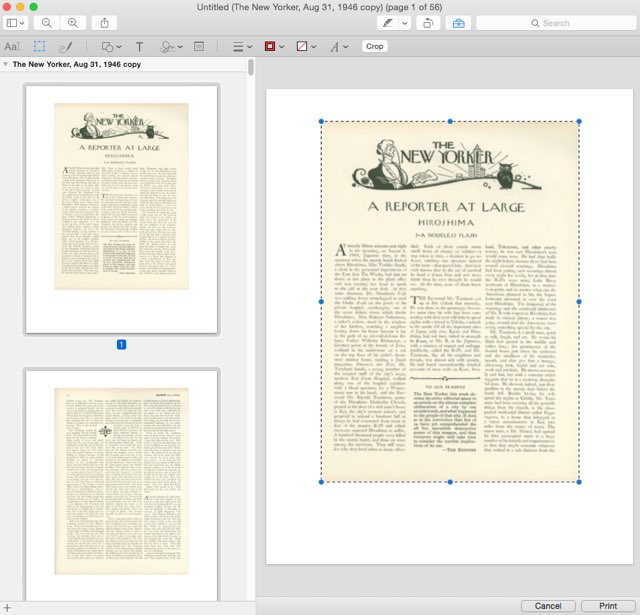Image resolution: width=640 pixels, height=615 pixels.
Task: Click the left-middle crop selection handle
Action: click(x=321, y=302)
